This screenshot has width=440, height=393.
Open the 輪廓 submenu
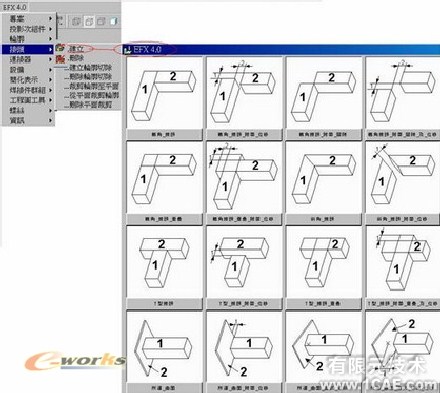click(x=28, y=39)
